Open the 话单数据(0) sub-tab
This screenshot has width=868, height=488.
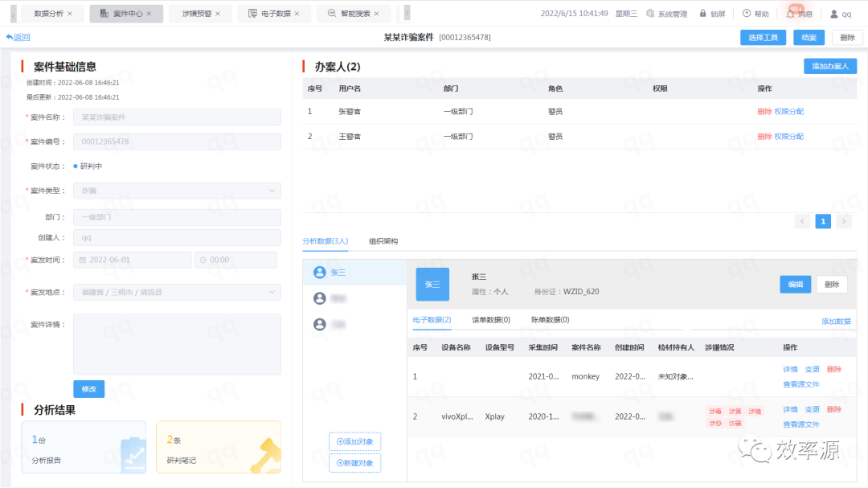(491, 320)
